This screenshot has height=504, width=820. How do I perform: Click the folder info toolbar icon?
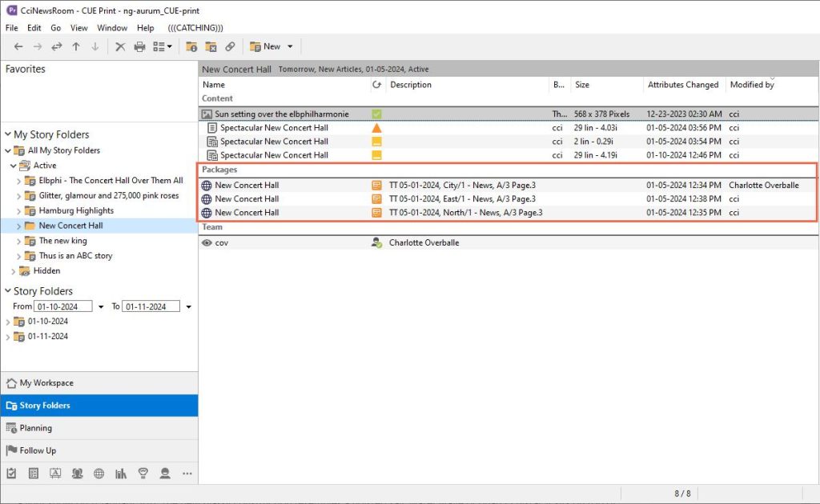click(192, 47)
